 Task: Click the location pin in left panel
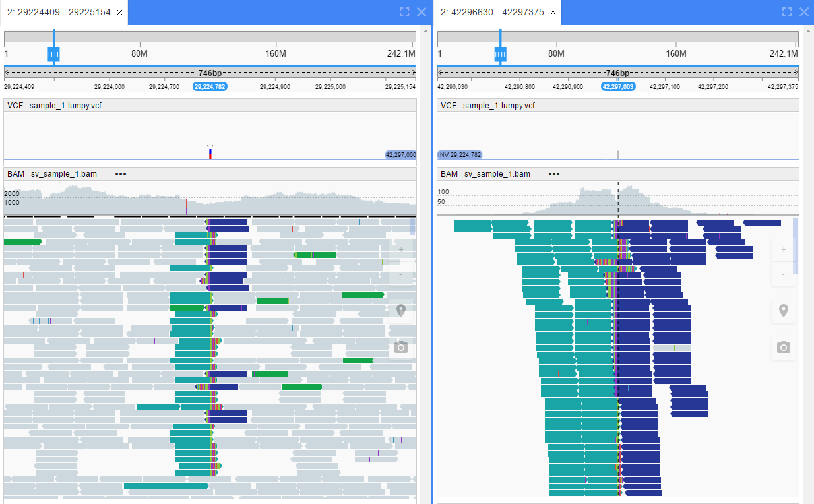coord(400,310)
